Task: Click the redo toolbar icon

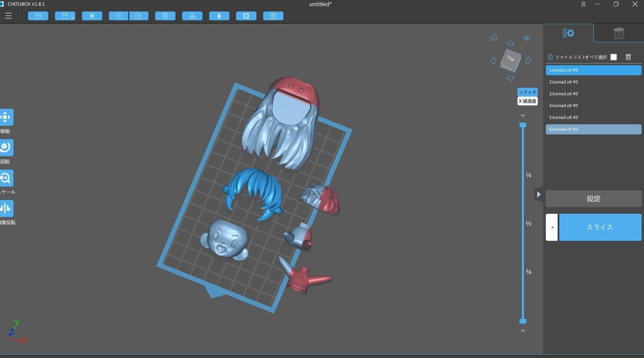Action: (139, 16)
